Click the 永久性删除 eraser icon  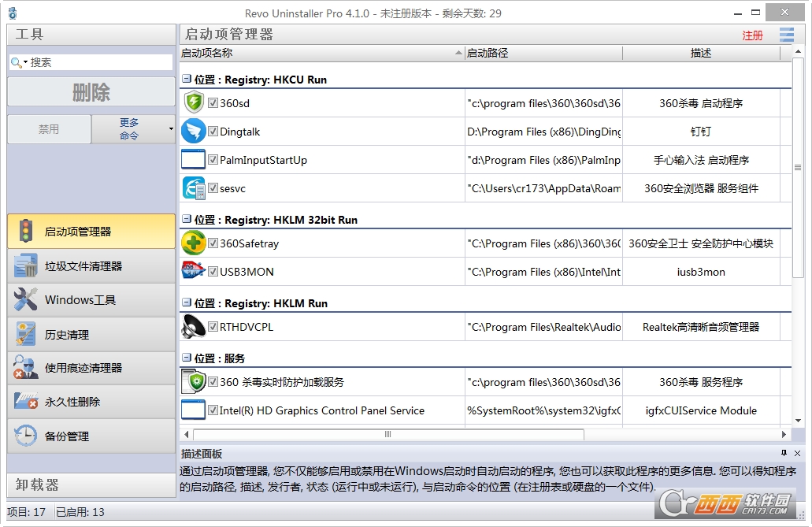[25, 402]
